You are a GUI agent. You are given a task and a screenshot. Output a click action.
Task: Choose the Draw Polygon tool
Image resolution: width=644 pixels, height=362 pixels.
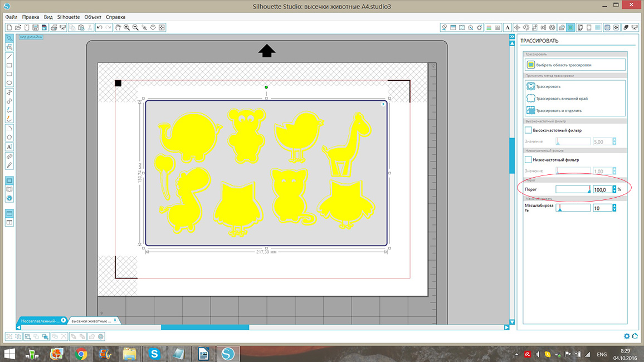[x=9, y=136]
